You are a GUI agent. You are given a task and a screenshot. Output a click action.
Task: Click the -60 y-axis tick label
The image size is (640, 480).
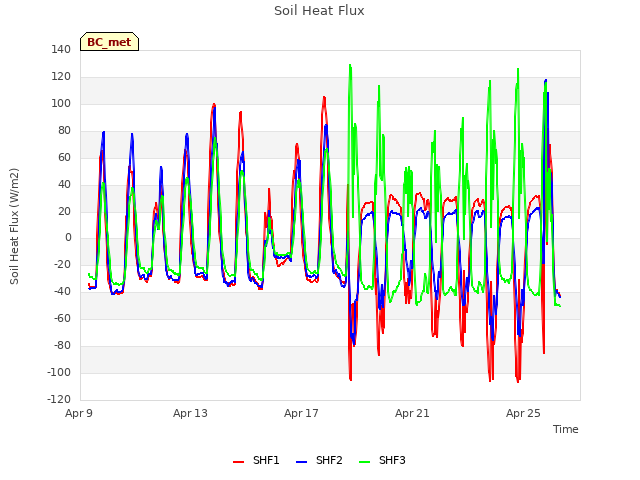62,318
